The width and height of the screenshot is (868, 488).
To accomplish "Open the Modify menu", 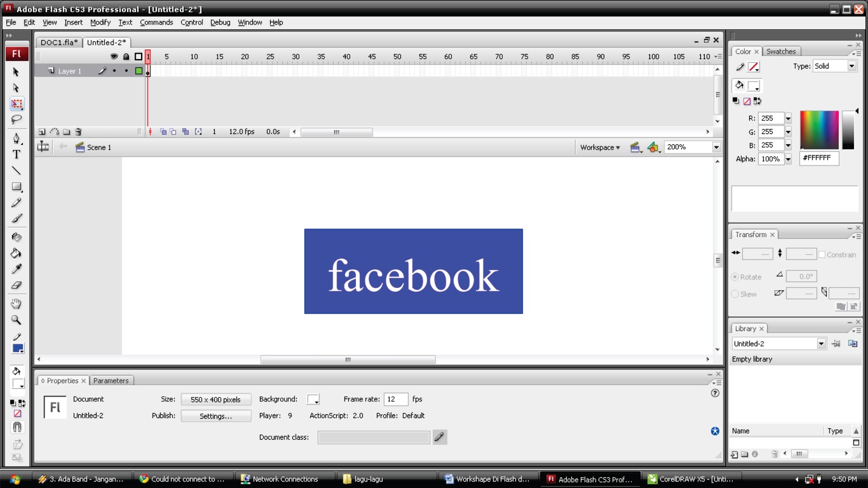I will [x=100, y=22].
